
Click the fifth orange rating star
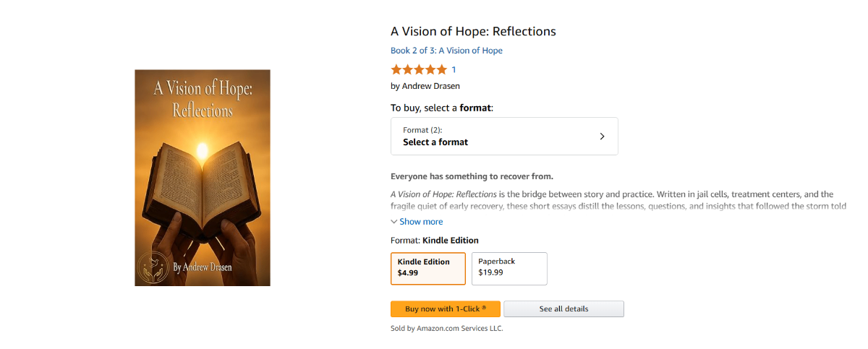441,70
